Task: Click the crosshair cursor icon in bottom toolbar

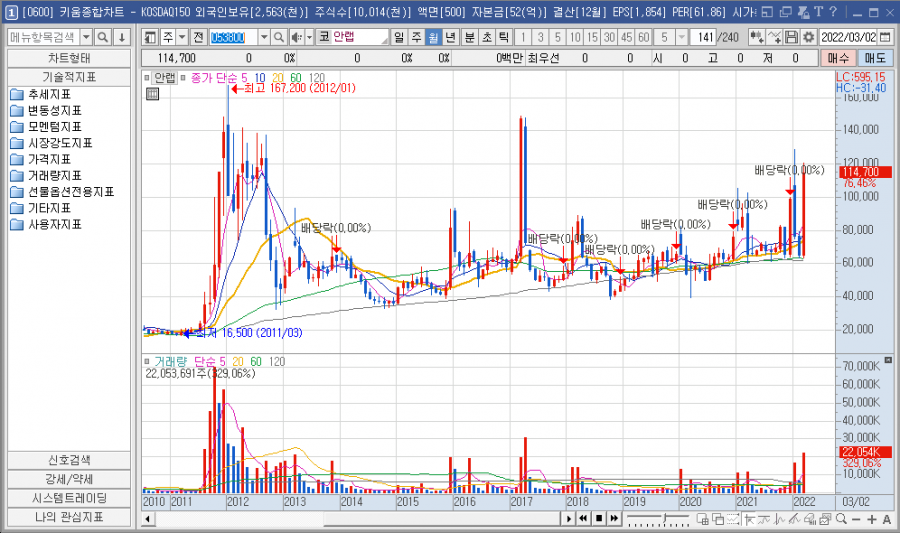Action: point(748,519)
